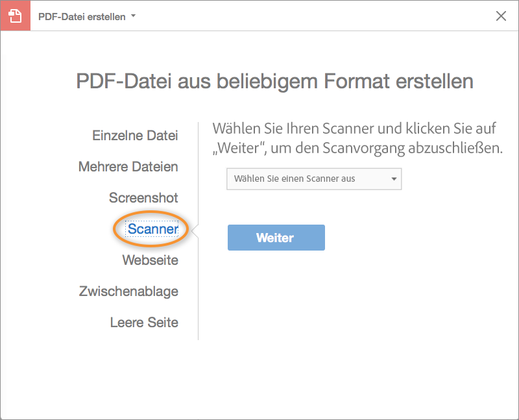The height and width of the screenshot is (420, 519).
Task: Pick "Webseite" from the source list
Action: coord(150,260)
